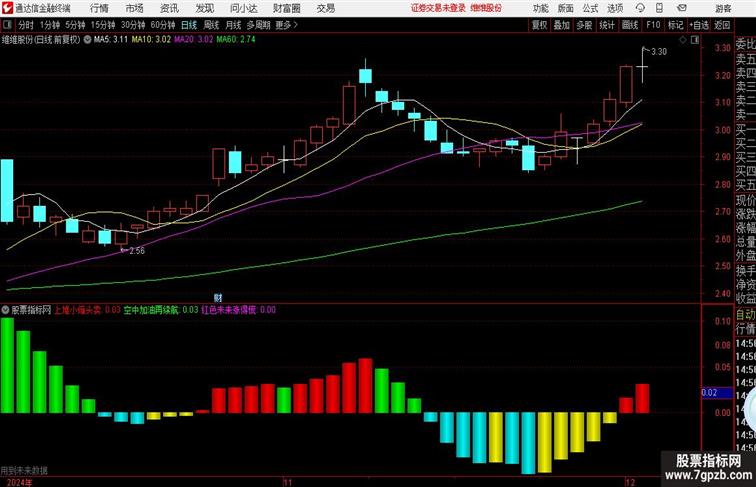Click the MA10: 3.02 indicator value
The width and height of the screenshot is (756, 487).
click(x=151, y=40)
